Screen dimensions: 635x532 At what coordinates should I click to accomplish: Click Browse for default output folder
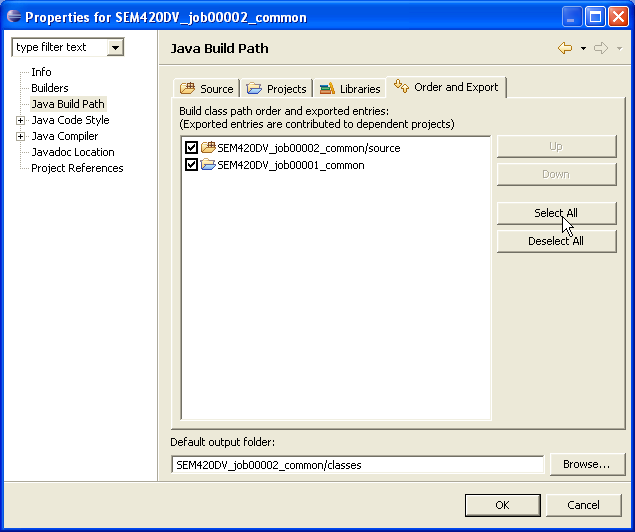tap(586, 464)
